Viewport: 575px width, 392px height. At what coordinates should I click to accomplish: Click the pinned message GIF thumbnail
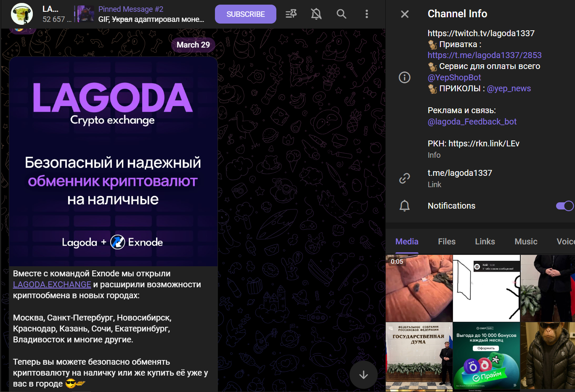(86, 14)
